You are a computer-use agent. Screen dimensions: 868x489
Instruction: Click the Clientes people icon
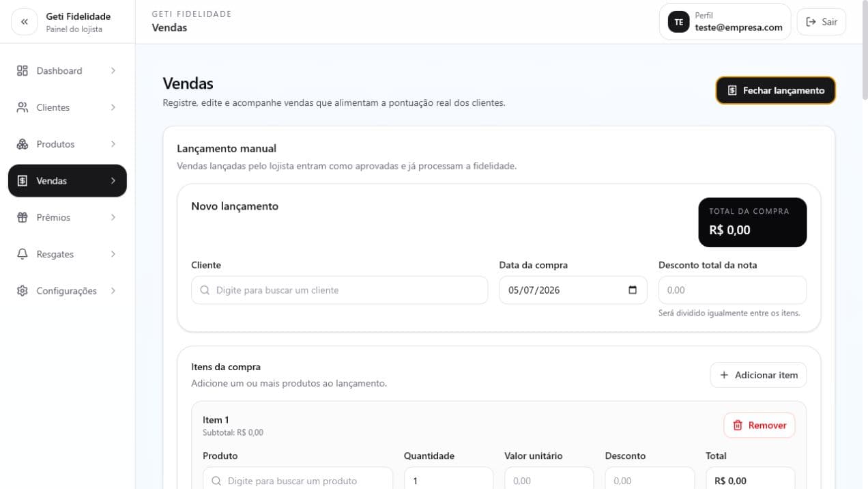(x=23, y=107)
